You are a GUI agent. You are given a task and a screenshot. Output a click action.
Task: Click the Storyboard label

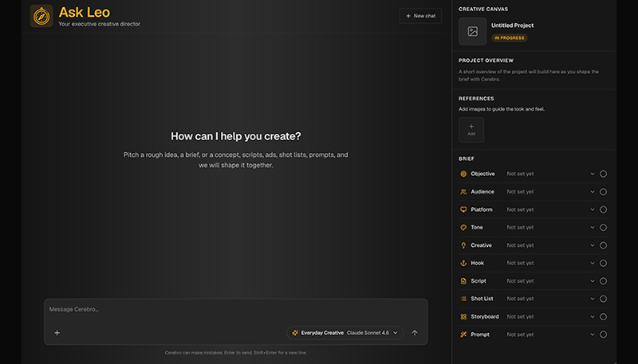pos(485,316)
